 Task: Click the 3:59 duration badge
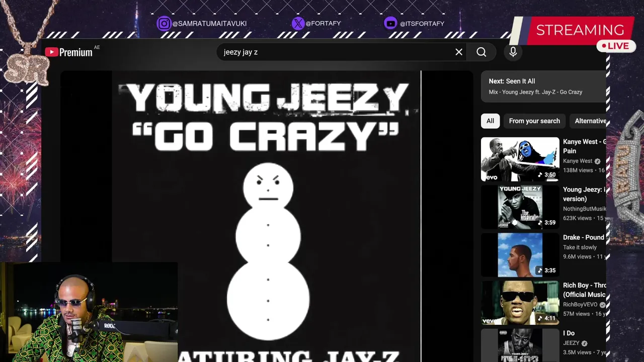(547, 222)
